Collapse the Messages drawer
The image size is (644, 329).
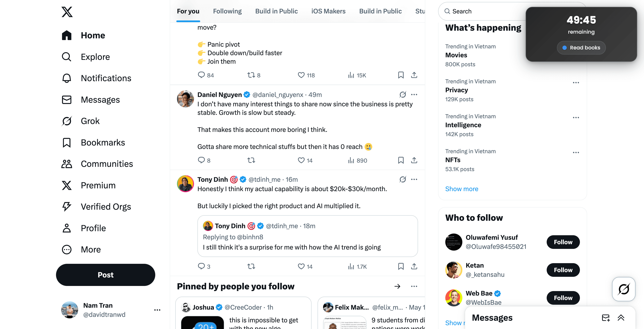point(621,317)
